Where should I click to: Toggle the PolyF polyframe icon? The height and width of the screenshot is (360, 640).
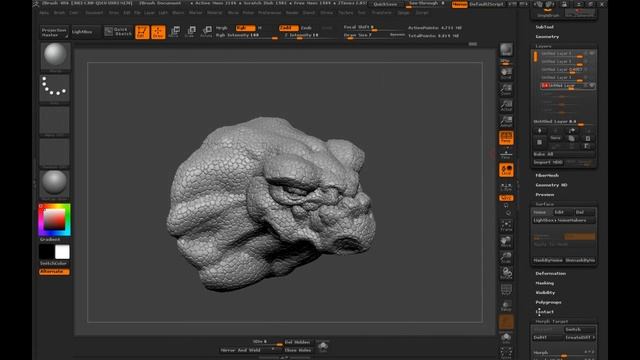coord(506,289)
